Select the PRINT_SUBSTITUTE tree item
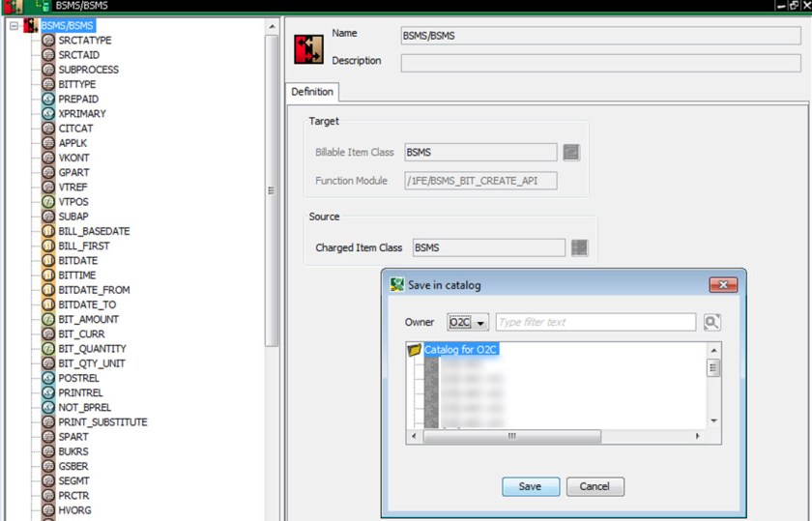The width and height of the screenshot is (812, 521). pyautogui.click(x=102, y=422)
